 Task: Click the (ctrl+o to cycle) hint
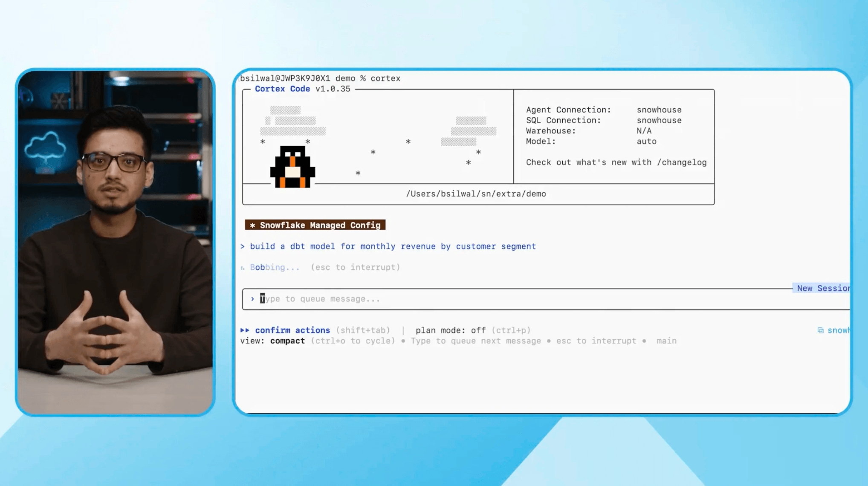pos(353,341)
